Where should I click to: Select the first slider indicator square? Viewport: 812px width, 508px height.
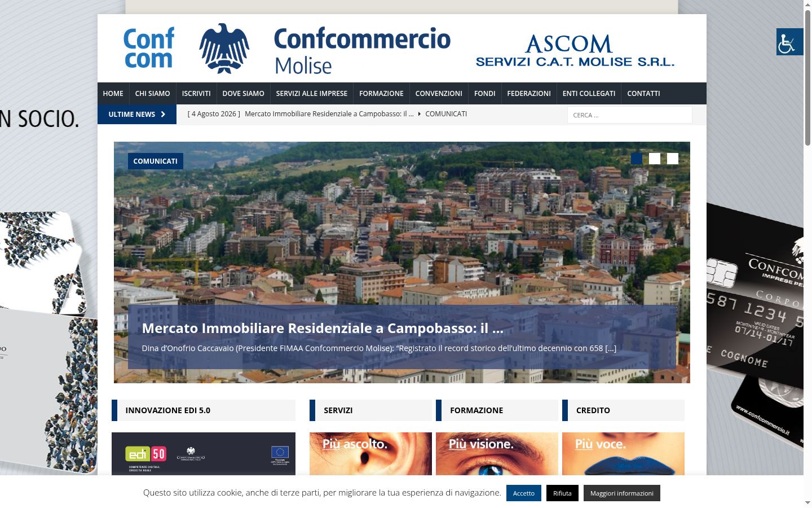(x=637, y=159)
